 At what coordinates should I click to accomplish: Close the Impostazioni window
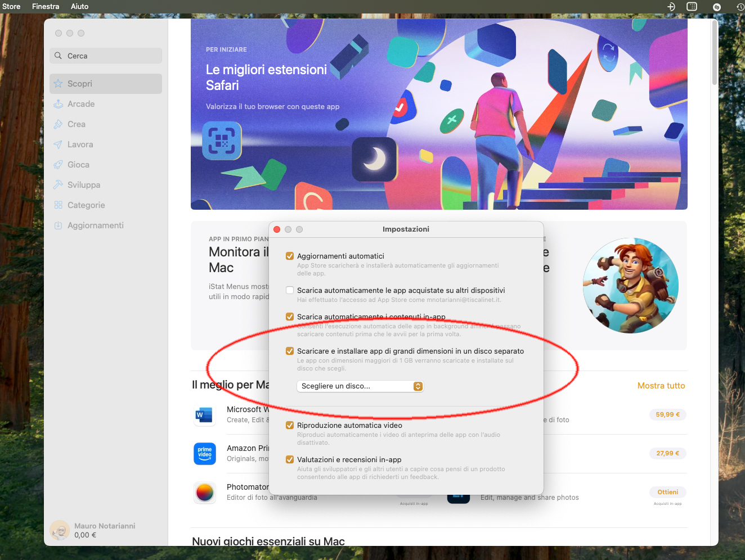coord(277,229)
